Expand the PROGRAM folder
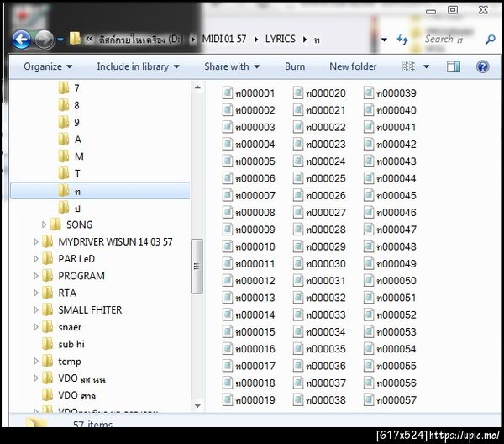Screen dimensions: 504x444 [x=36, y=276]
